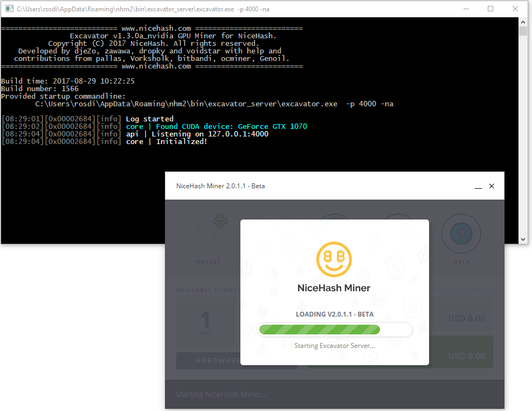Click the NiceHash smiley logo

click(334, 259)
